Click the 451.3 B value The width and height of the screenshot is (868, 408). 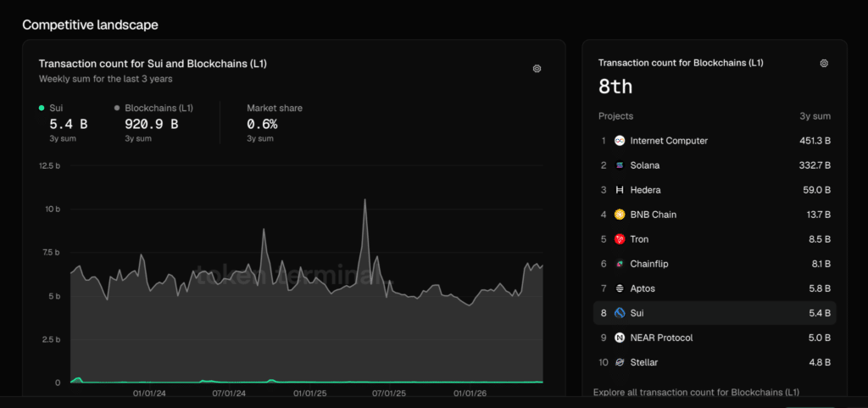pos(814,141)
